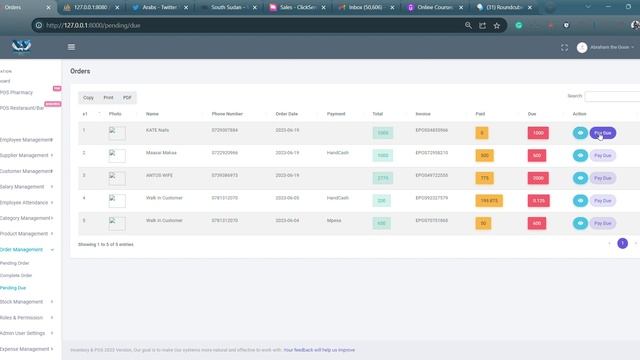
Task: Click the yellow Paid badge 775
Action: coord(484,178)
